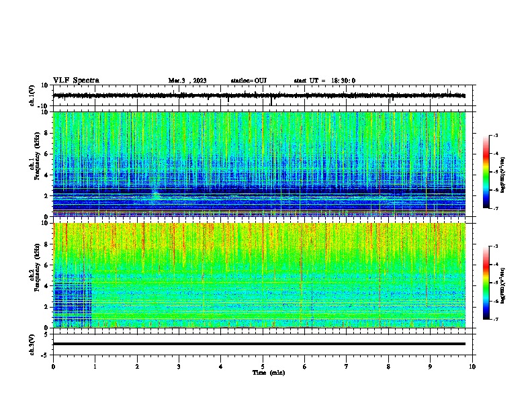The image size is (532, 411).
Task: Click time axis tick label "8"
Action: click(x=388, y=367)
